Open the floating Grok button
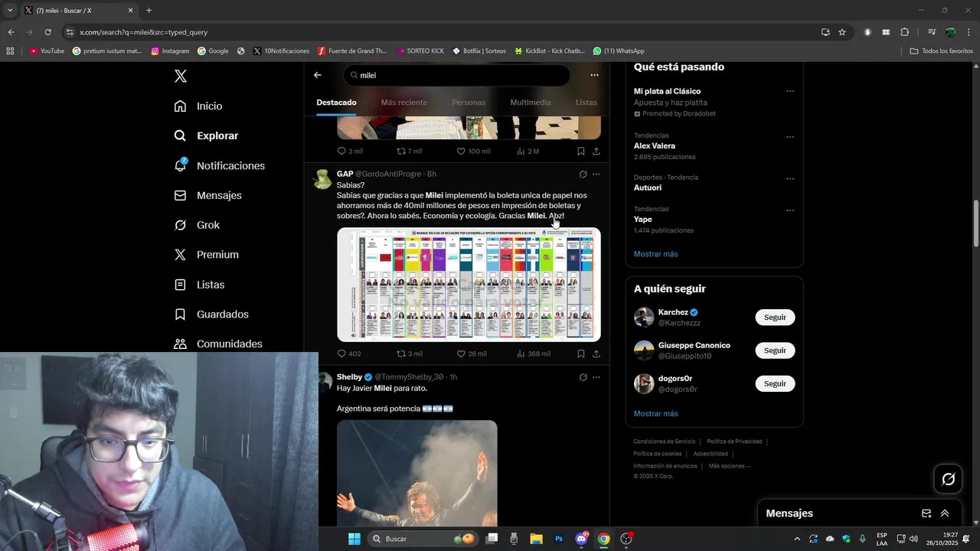Screen dimensions: 980x551 click(949, 479)
